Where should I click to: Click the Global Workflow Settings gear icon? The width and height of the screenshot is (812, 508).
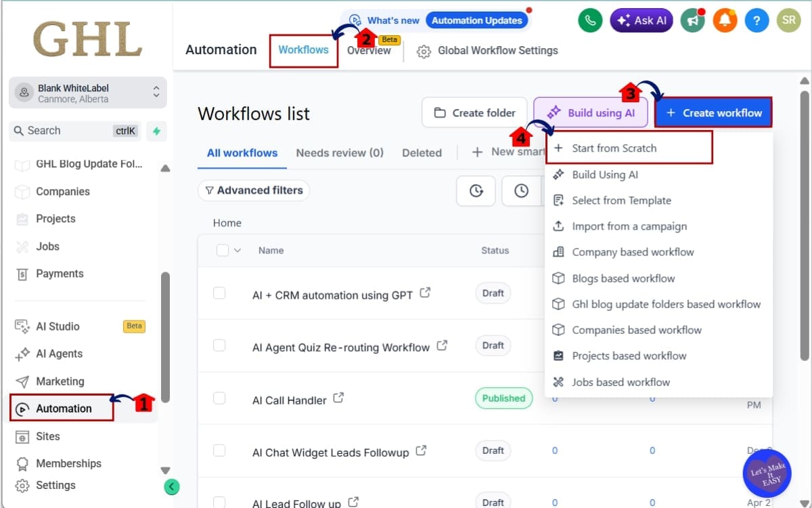coord(424,51)
